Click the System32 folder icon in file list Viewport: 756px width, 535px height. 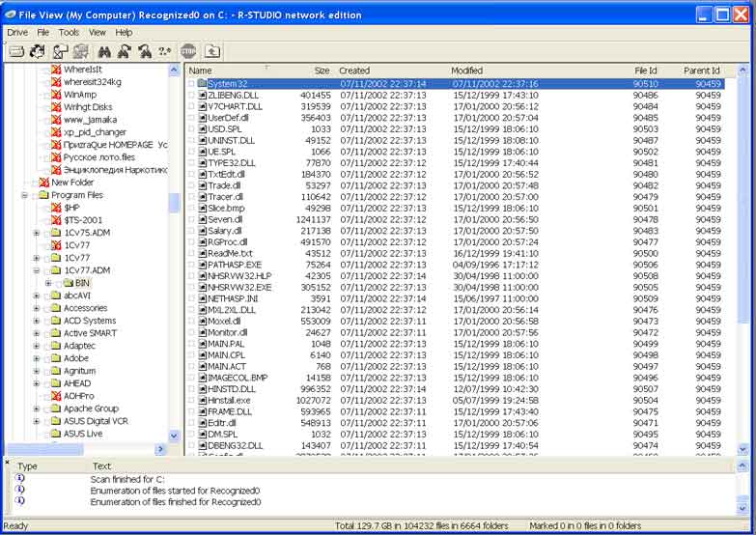(x=202, y=83)
